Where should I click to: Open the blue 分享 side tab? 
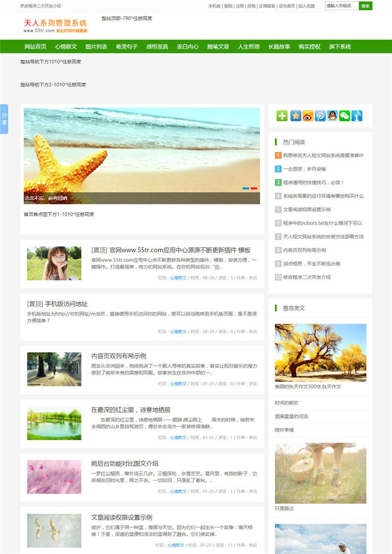pyautogui.click(x=4, y=119)
